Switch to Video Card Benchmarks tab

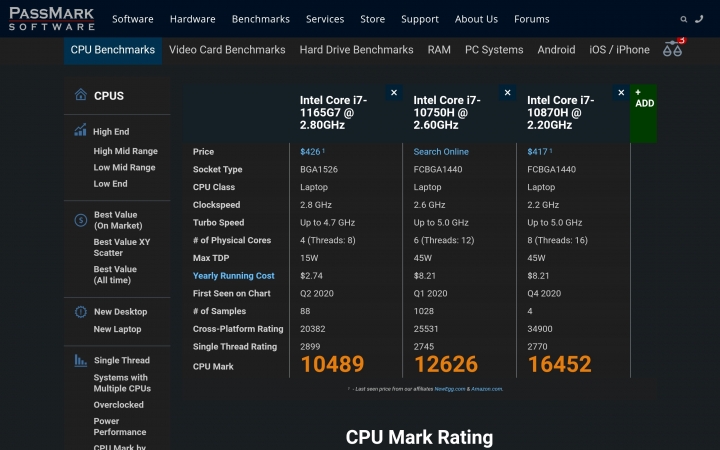pos(227,50)
